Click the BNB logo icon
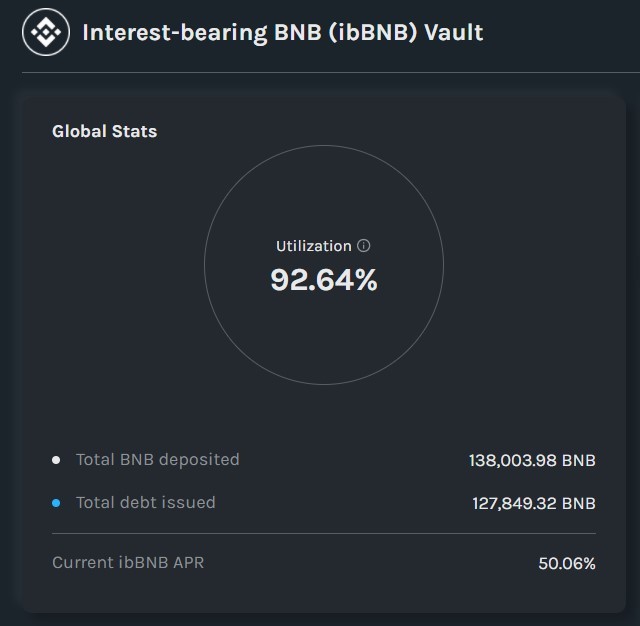This screenshot has height=626, width=640. coord(46,32)
